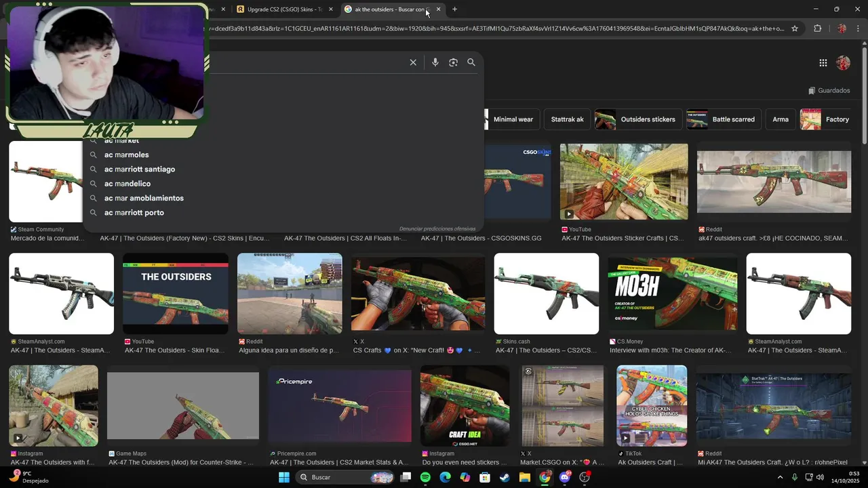Open the Pricempire AK-47 thumbnail
Image resolution: width=868 pixels, height=488 pixels.
pos(340,407)
